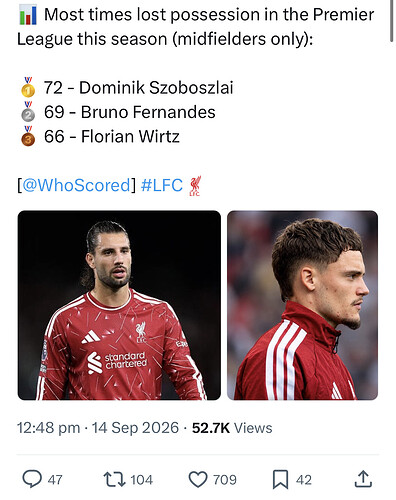Open the @WhoScored mention link

tap(76, 185)
